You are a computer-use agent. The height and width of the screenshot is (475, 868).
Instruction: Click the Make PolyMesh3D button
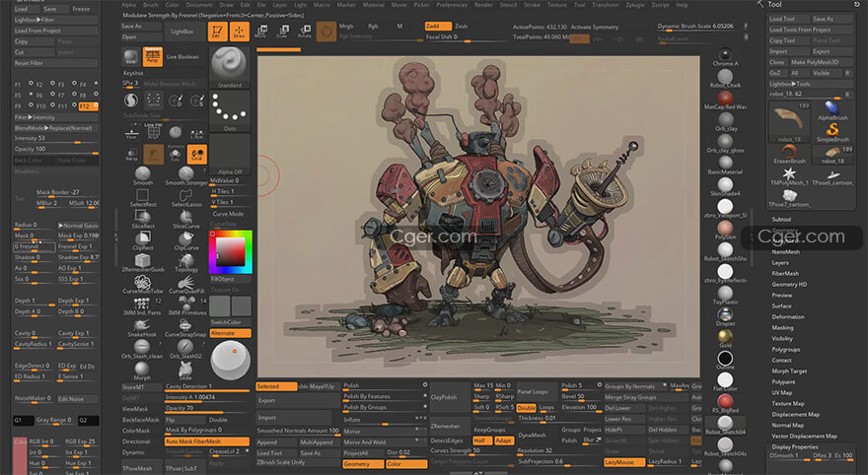[821, 62]
